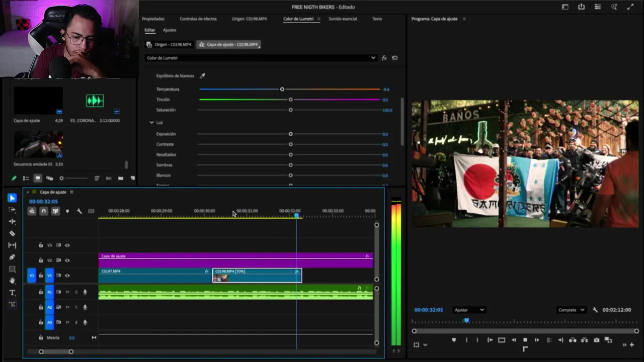Click the timeline settings wrench icon

click(x=79, y=211)
